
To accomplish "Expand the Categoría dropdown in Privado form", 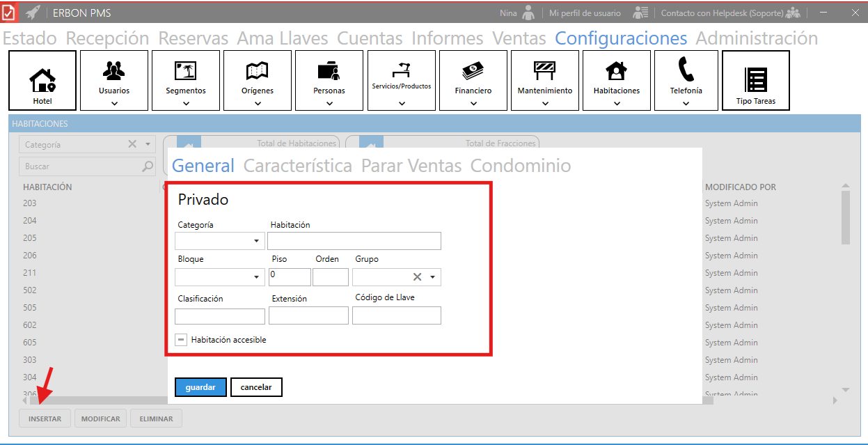I will click(x=257, y=241).
